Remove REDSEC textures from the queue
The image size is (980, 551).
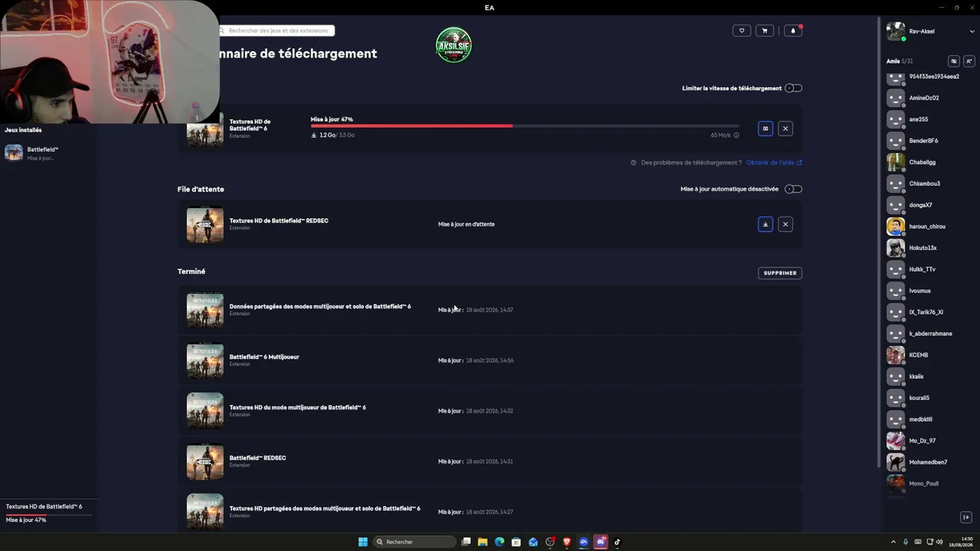point(785,224)
